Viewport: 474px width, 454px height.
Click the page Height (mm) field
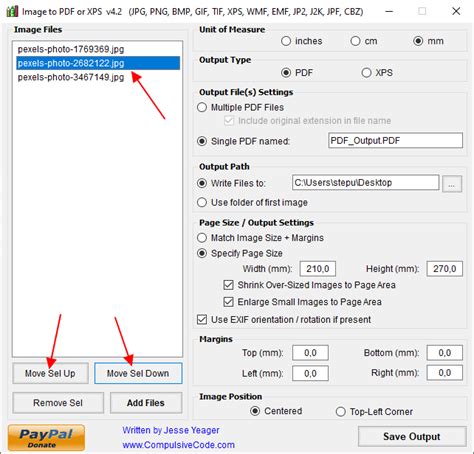click(x=445, y=269)
